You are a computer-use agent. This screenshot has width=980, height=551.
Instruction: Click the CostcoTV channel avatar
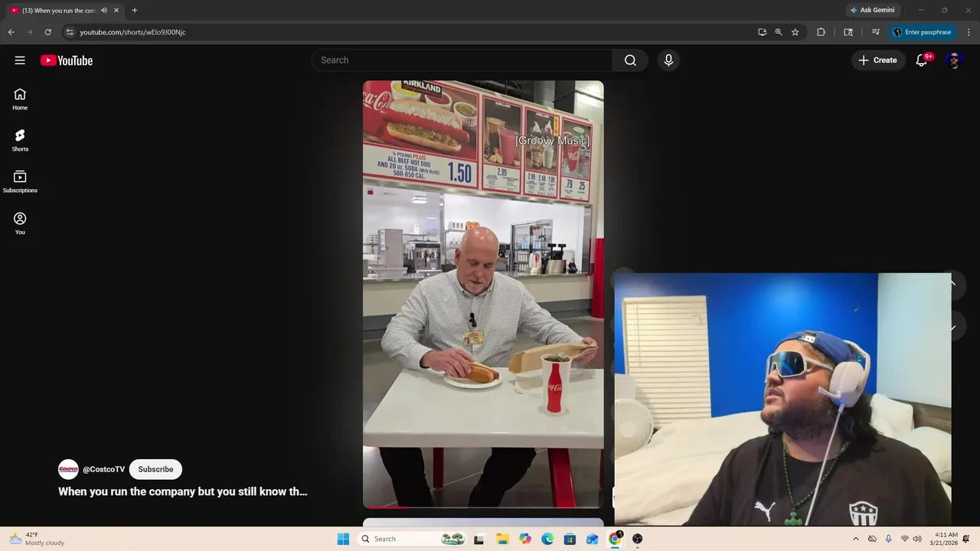(x=68, y=469)
